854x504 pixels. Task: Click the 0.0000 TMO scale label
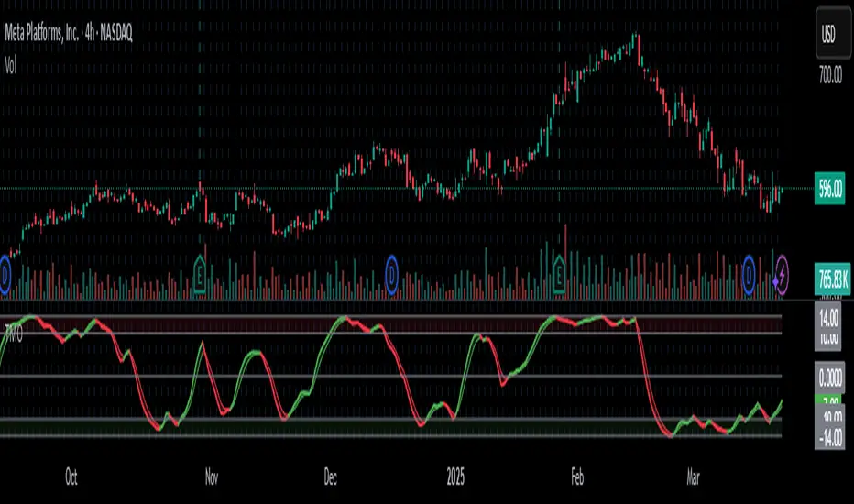(x=829, y=378)
